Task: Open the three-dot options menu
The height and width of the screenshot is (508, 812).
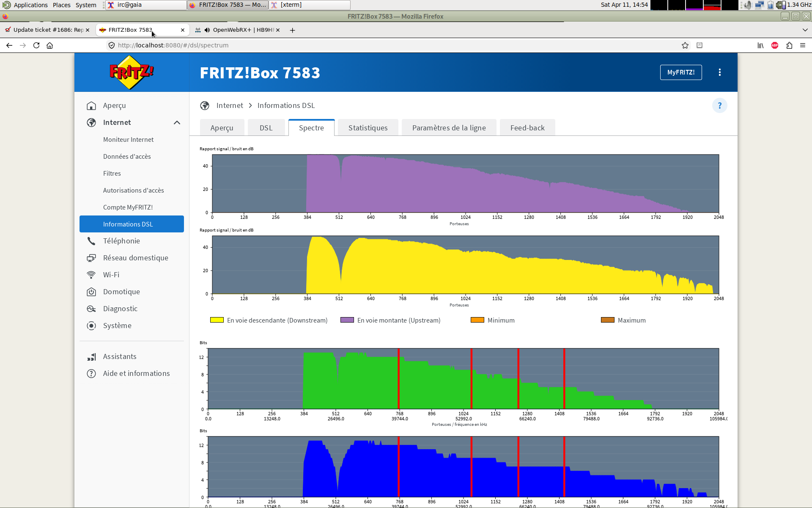Action: pyautogui.click(x=719, y=72)
